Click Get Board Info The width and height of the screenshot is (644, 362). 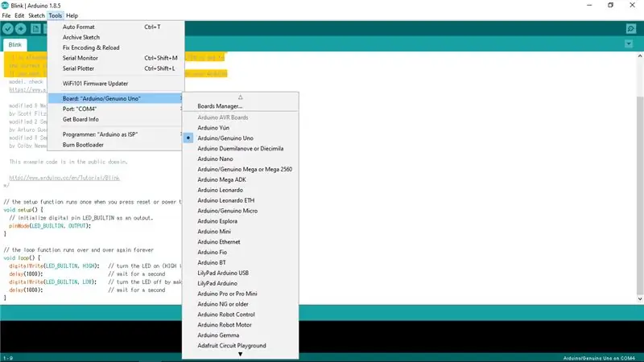coord(116,119)
